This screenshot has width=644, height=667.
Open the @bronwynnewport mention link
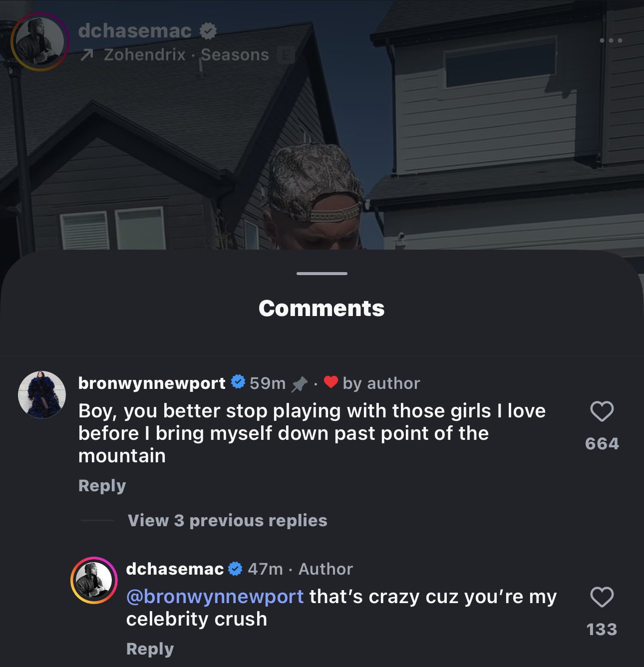[215, 597]
